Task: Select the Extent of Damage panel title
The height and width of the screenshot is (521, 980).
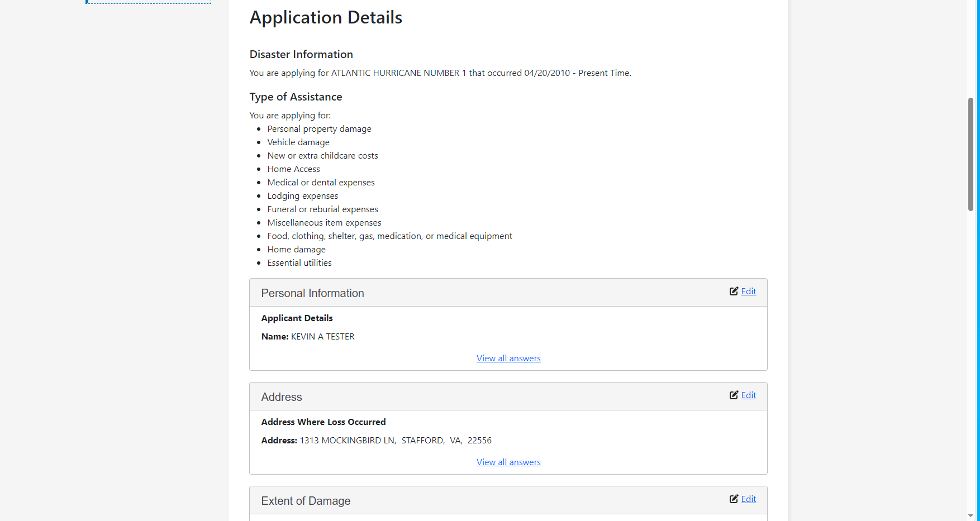Action: (x=306, y=501)
